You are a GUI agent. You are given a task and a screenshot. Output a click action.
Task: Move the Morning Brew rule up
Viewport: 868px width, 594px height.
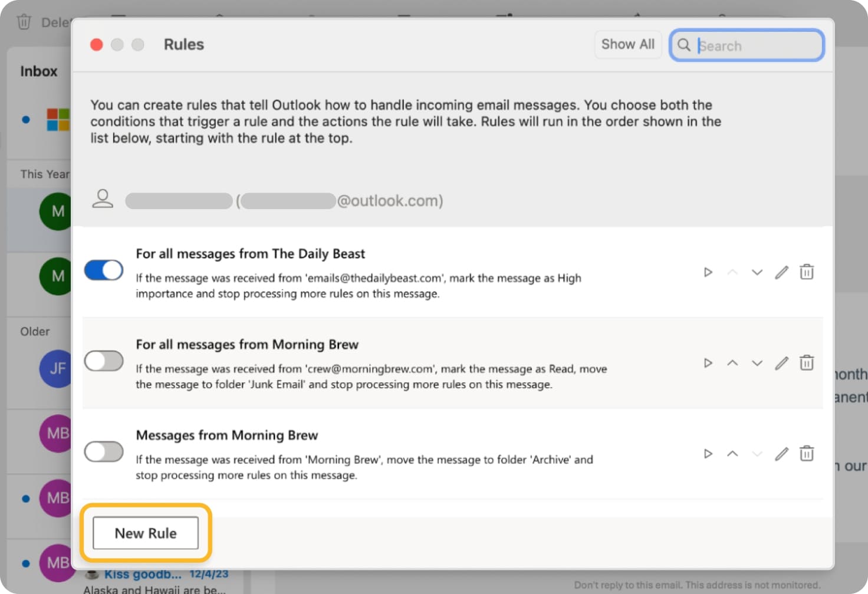point(732,363)
